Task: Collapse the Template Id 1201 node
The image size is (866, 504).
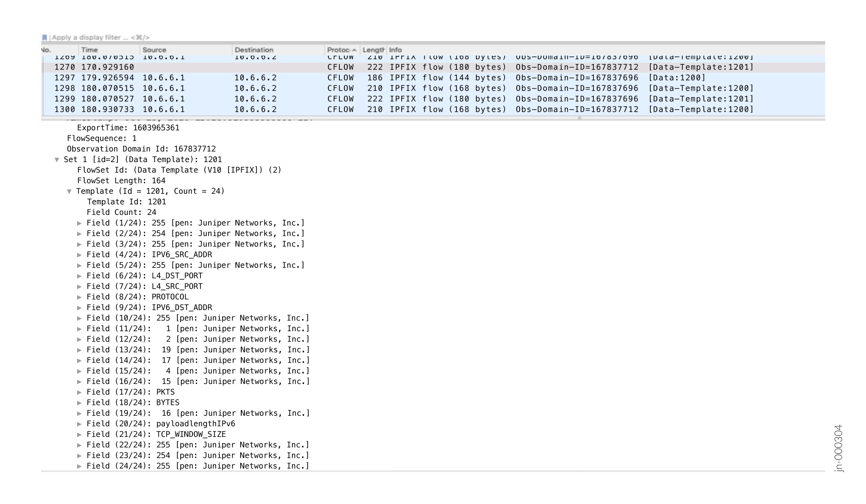Action: coord(69,191)
